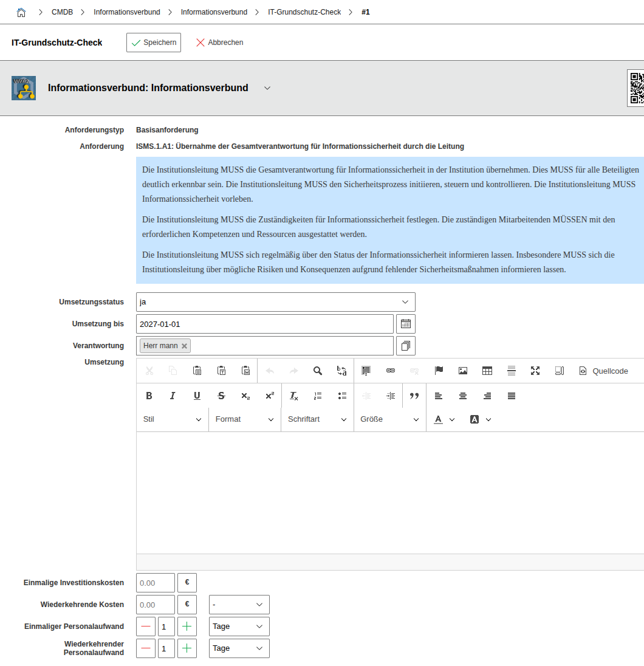644x666 pixels.
Task: Toggle underline formatting
Action: tap(197, 396)
